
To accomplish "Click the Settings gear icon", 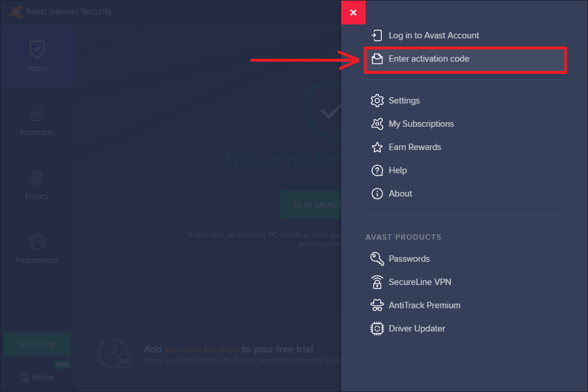I will 377,101.
